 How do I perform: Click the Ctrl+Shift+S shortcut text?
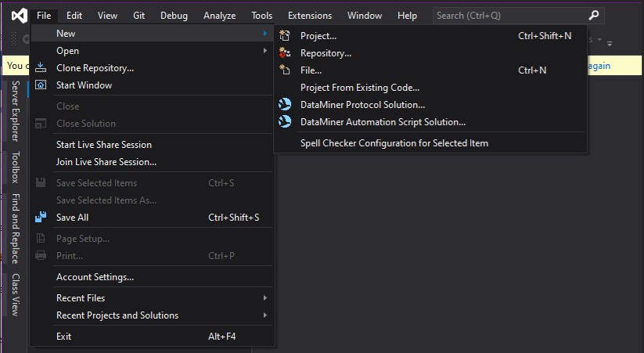[234, 218]
